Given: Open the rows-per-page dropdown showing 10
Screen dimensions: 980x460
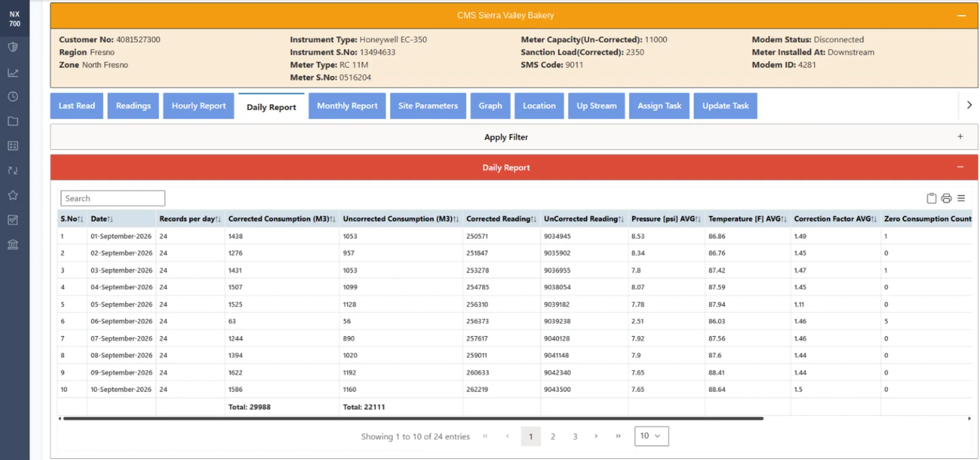Looking at the screenshot, I should [651, 436].
